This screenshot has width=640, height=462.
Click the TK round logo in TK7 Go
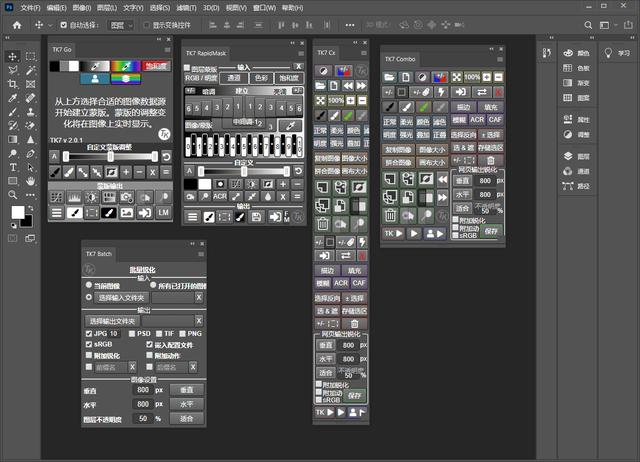(x=164, y=134)
